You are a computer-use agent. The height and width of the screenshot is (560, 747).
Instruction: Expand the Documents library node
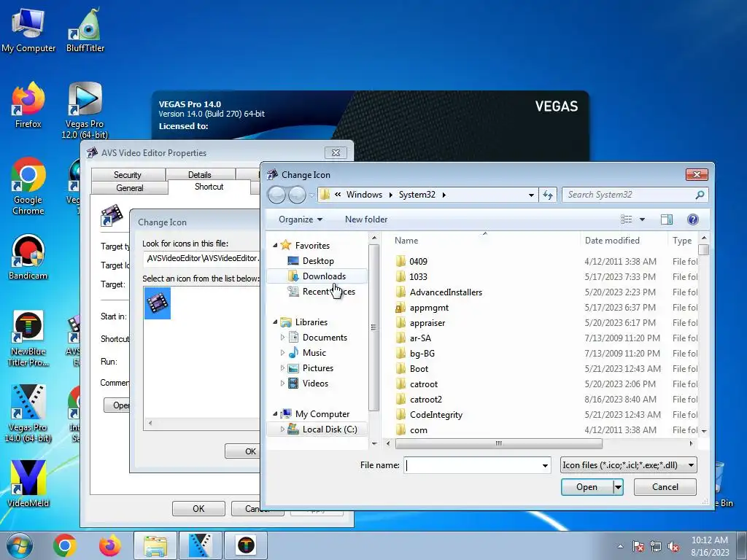click(282, 338)
